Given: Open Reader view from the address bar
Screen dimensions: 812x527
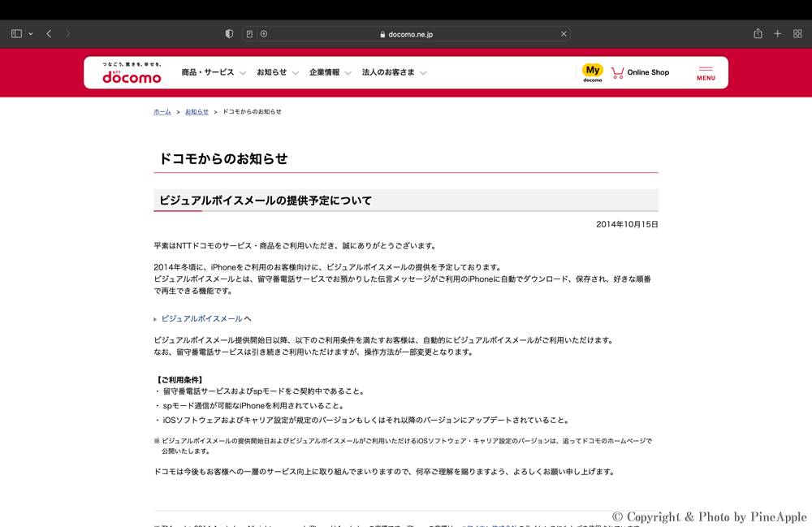Looking at the screenshot, I should tap(249, 34).
